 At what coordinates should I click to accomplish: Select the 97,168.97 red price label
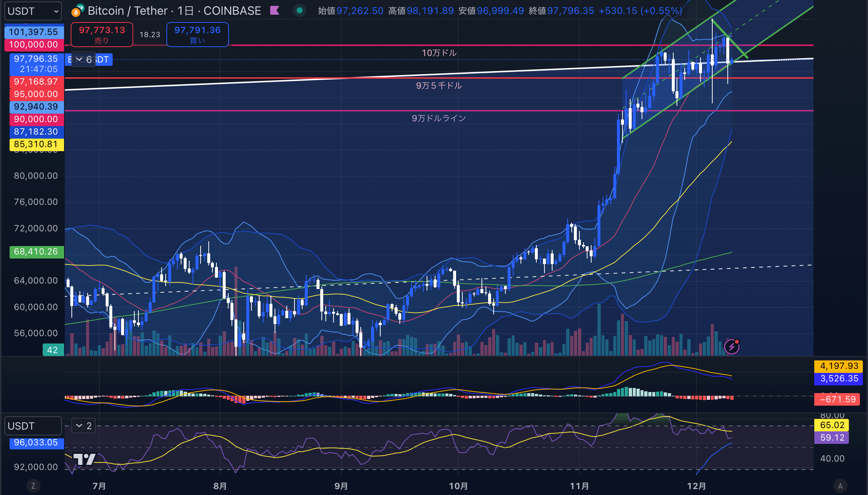click(36, 82)
